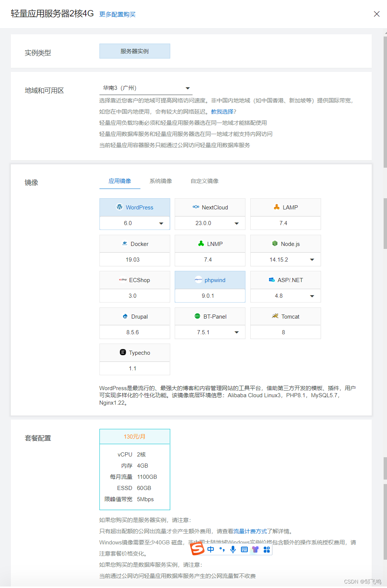Screen dimensions: 387x588
Task: Click the ASP/.NET Windows icon
Action: (272, 280)
